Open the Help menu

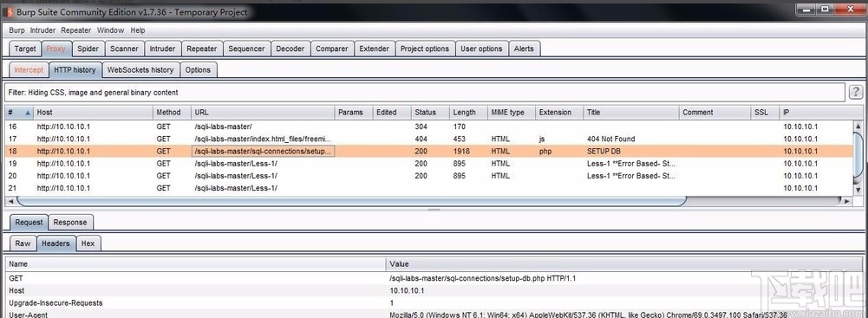138,30
